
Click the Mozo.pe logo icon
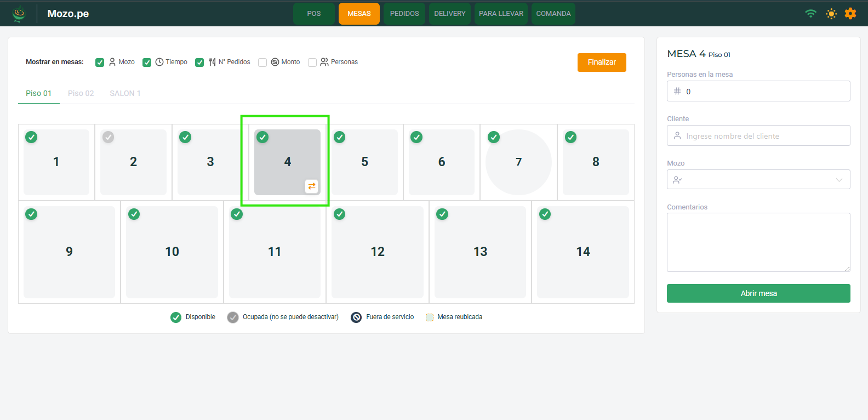(19, 14)
